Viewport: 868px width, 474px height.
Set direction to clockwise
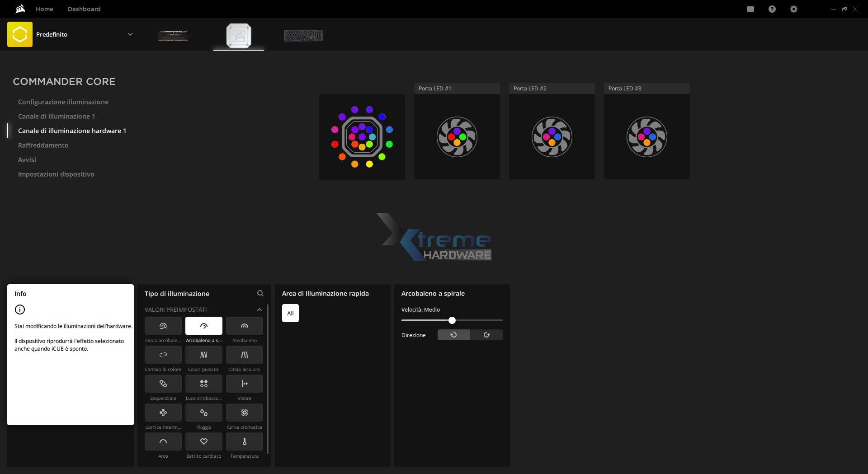click(x=486, y=335)
